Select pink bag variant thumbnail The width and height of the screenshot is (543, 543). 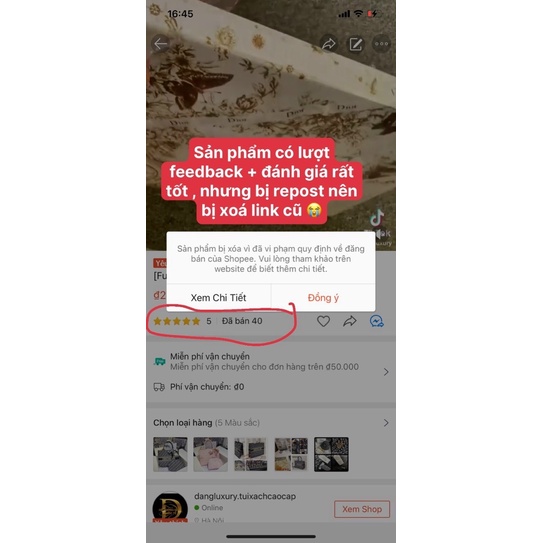click(x=211, y=454)
